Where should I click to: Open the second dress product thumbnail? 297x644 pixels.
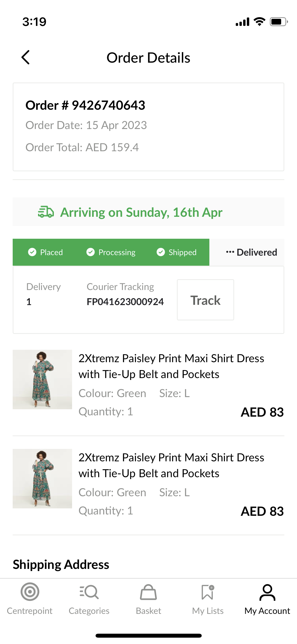(42, 479)
